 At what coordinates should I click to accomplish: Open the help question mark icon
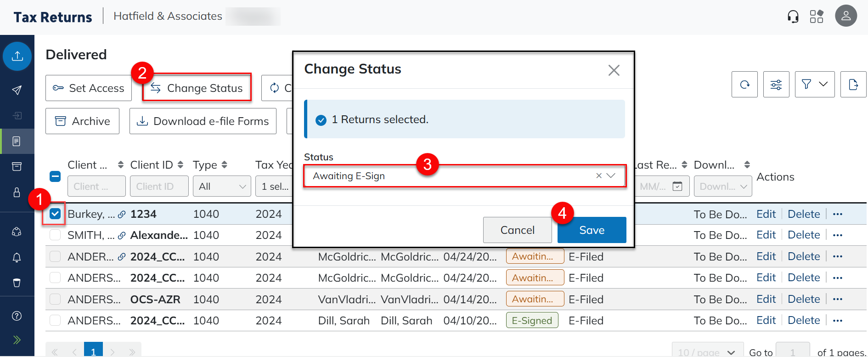coord(17,316)
